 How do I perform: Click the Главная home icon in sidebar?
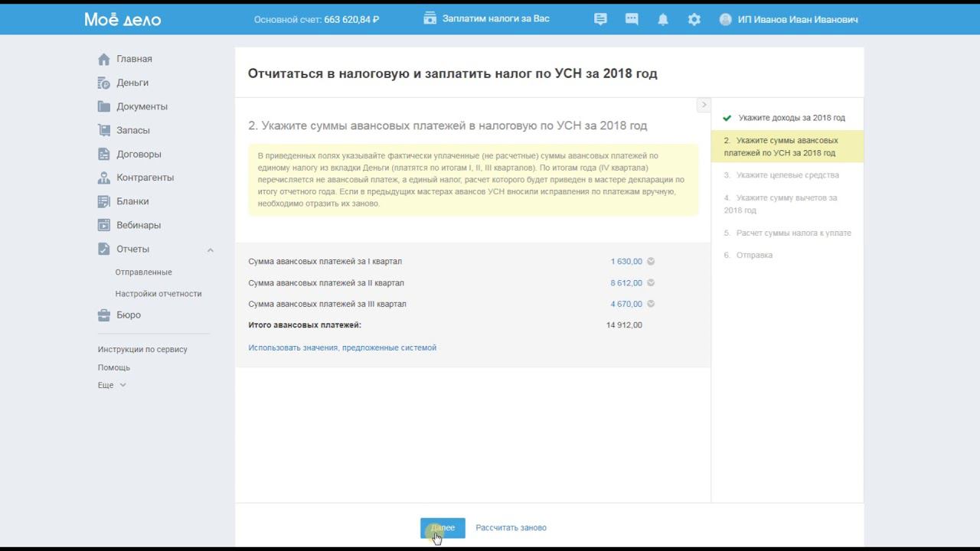(x=104, y=59)
